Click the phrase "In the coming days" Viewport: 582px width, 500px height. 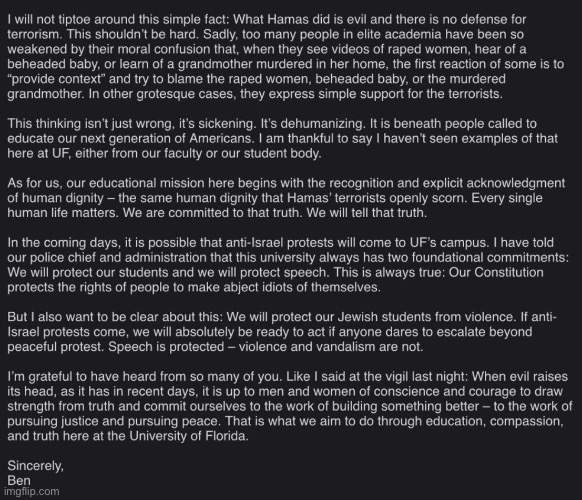(x=63, y=242)
